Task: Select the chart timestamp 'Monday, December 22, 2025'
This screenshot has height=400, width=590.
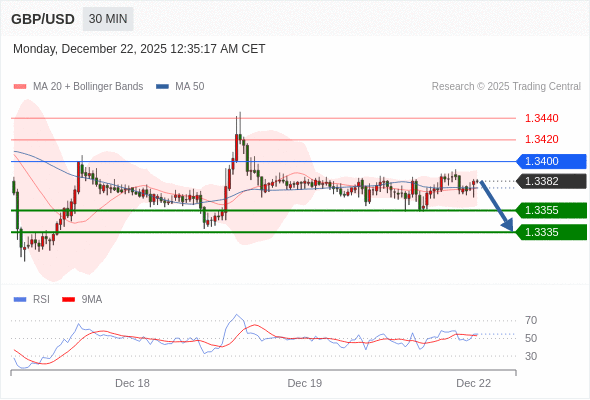Action: tap(90, 49)
